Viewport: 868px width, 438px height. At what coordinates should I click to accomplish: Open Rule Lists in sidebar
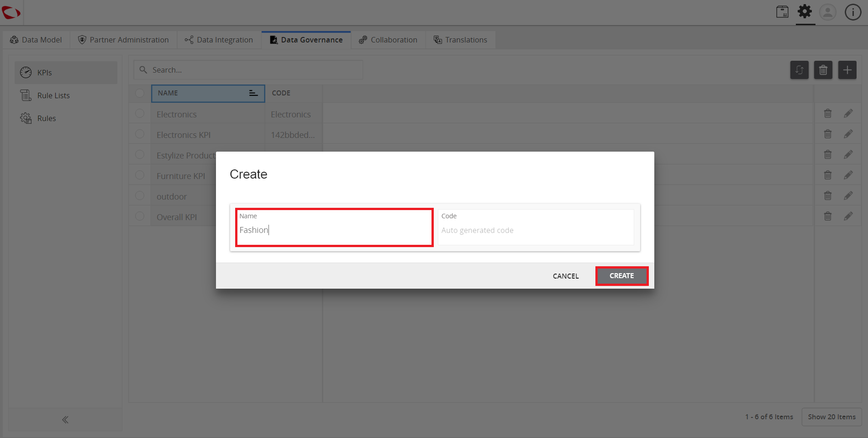point(66,95)
